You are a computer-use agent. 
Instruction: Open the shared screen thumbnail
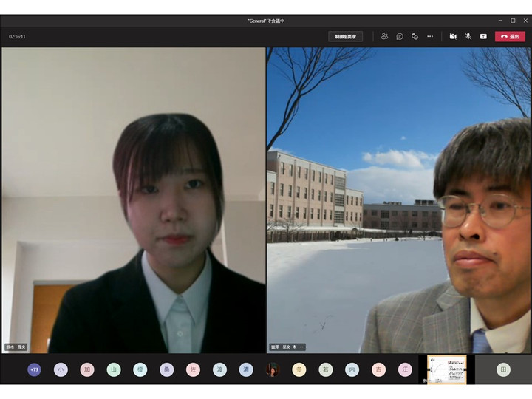tap(447, 369)
